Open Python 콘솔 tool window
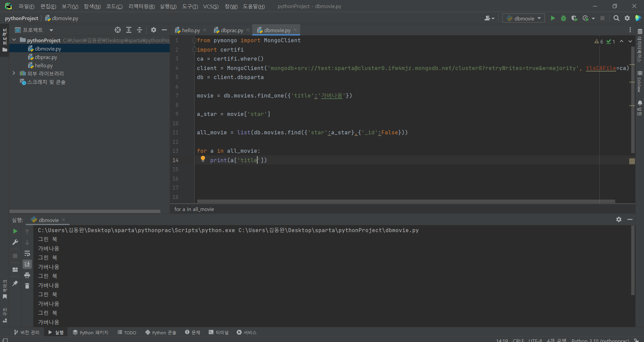This screenshot has width=644, height=342. point(161,332)
